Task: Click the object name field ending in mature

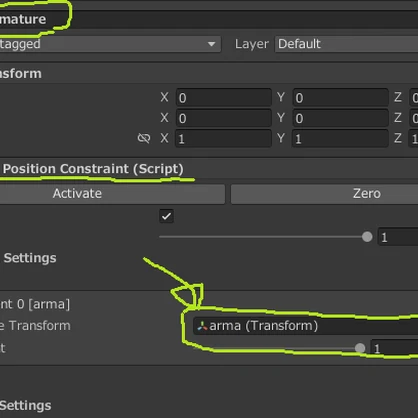Action: coord(209,19)
